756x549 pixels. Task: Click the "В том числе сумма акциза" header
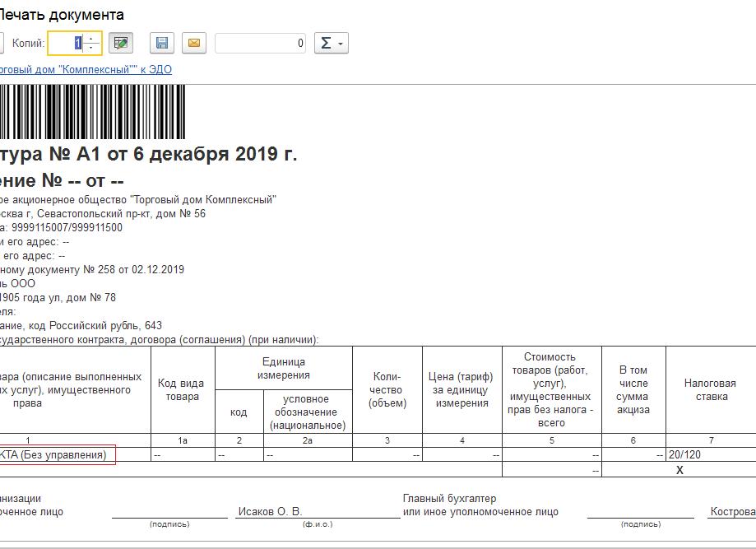click(x=633, y=390)
